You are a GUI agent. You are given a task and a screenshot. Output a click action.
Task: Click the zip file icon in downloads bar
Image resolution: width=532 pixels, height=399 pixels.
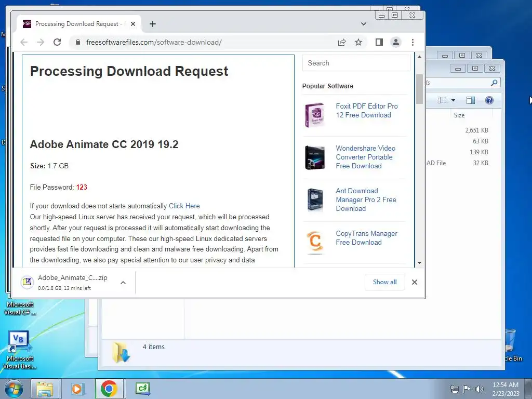27,282
